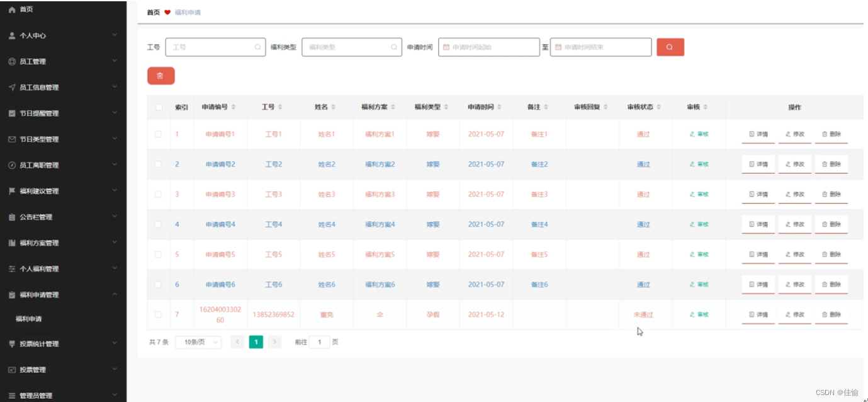
Task: Select the checkbox for row 7
Action: (159, 314)
